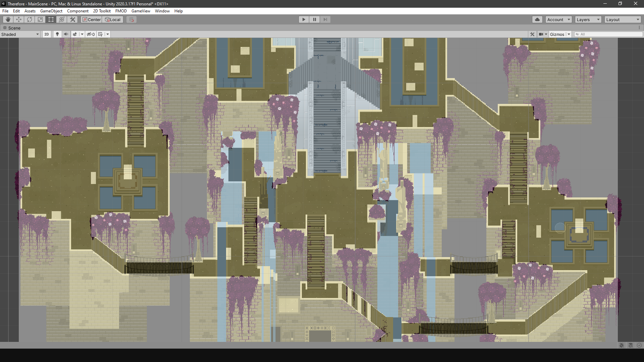Open Unity cloud services icon
The width and height of the screenshot is (644, 362).
pyautogui.click(x=537, y=19)
